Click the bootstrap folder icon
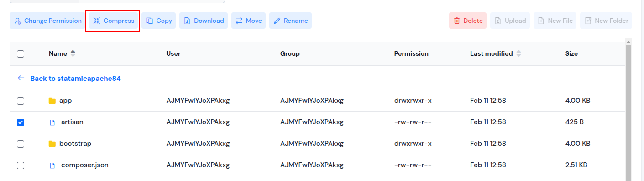The width and height of the screenshot is (644, 181). point(52,144)
